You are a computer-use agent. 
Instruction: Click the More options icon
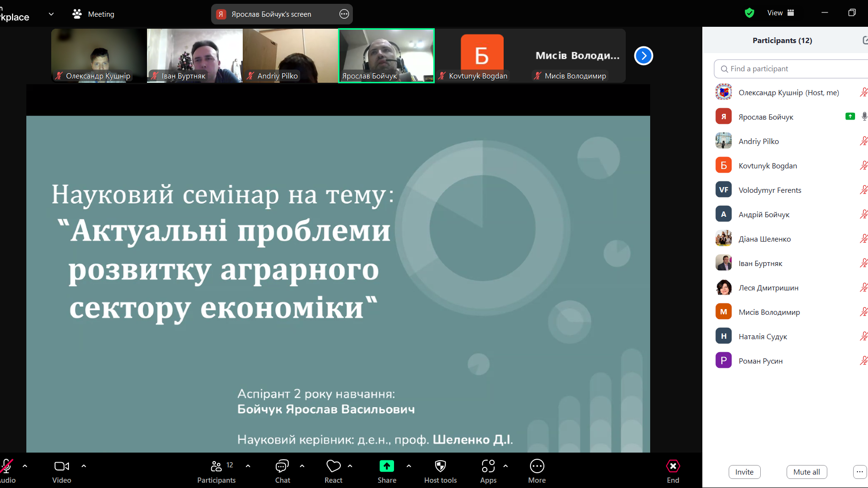(537, 466)
